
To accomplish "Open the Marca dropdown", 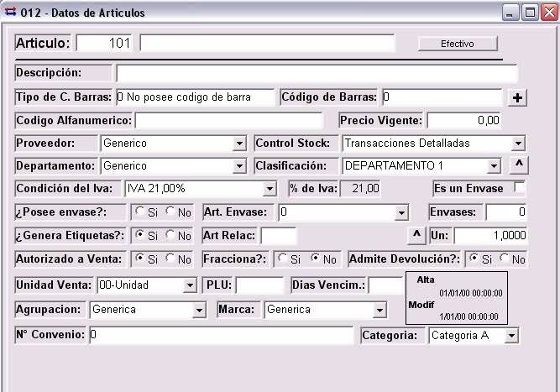I will (379, 311).
